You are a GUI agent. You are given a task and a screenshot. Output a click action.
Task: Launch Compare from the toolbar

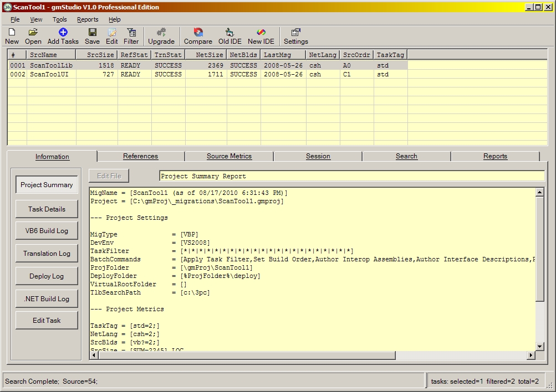(198, 33)
